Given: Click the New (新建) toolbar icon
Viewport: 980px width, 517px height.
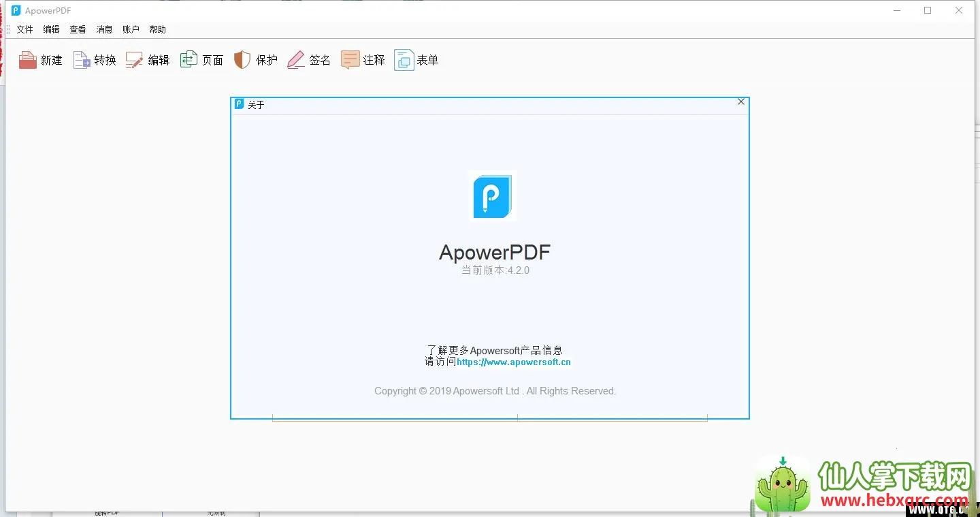Looking at the screenshot, I should 28,60.
